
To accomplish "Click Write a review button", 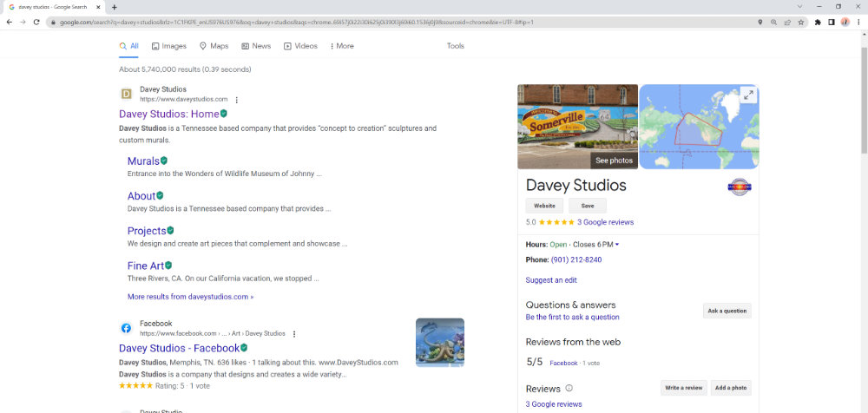I will pos(684,388).
